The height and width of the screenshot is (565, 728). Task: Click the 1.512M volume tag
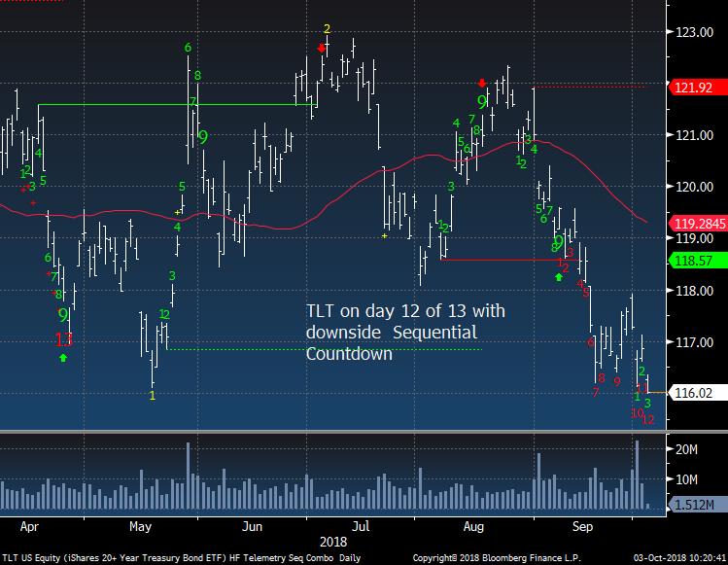[697, 505]
